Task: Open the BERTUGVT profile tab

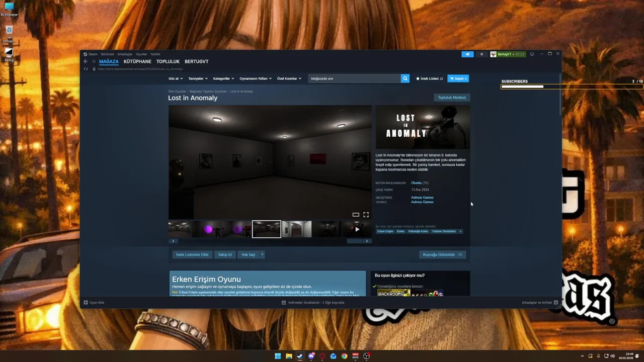Action: point(196,61)
